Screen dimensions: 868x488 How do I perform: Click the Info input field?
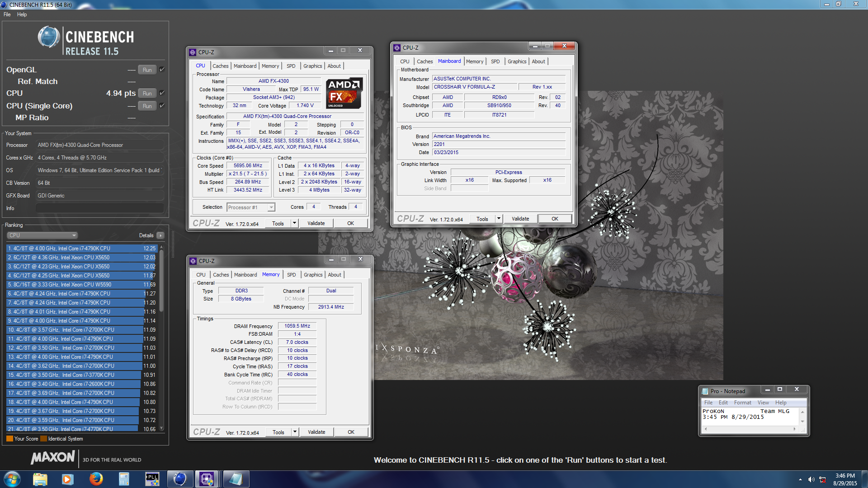click(x=99, y=208)
